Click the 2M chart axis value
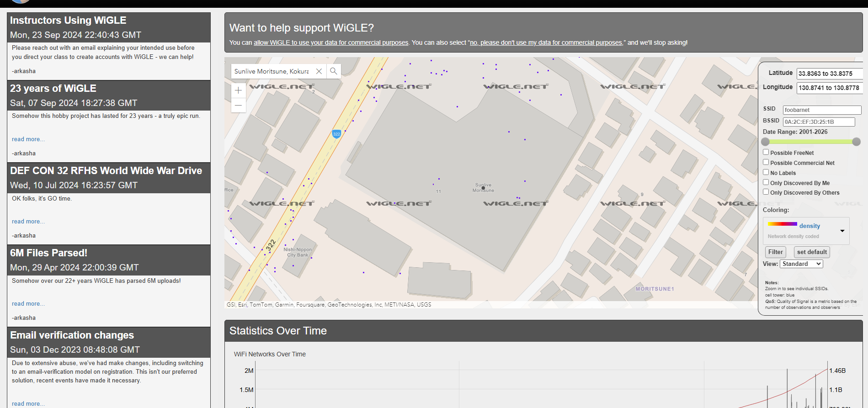This screenshot has height=408, width=868. click(249, 371)
